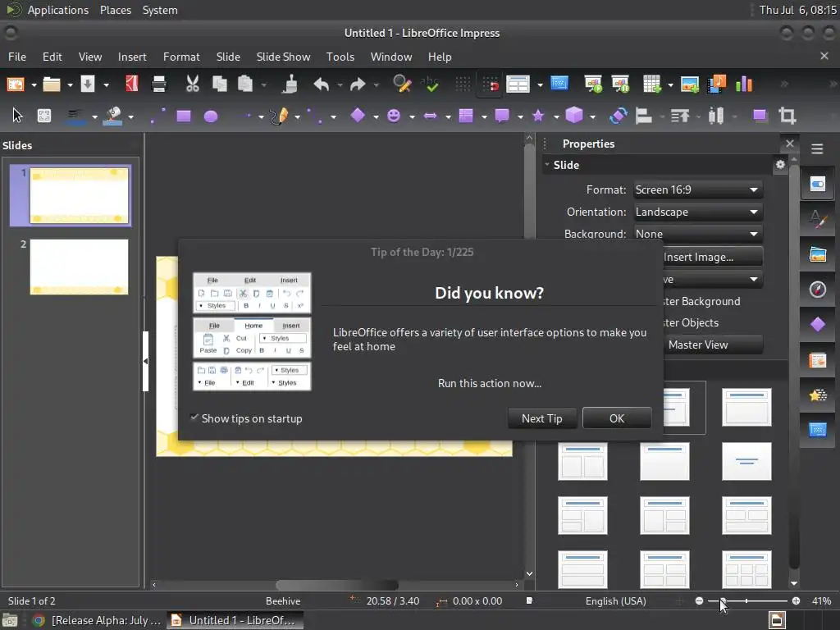The image size is (840, 630).
Task: Open the File menu
Action: [17, 57]
